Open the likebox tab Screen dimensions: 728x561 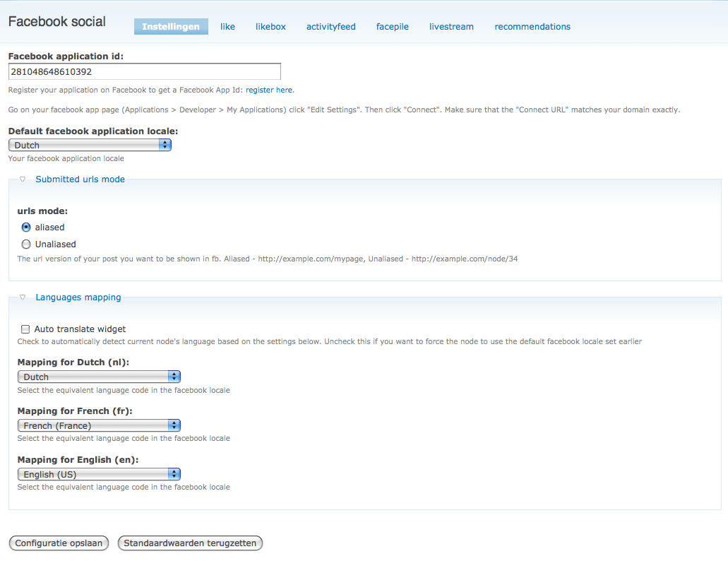click(270, 26)
